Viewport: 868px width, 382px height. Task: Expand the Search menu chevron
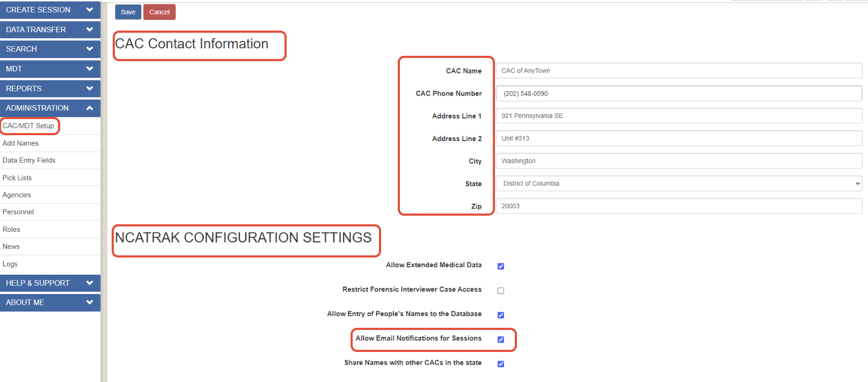point(89,49)
